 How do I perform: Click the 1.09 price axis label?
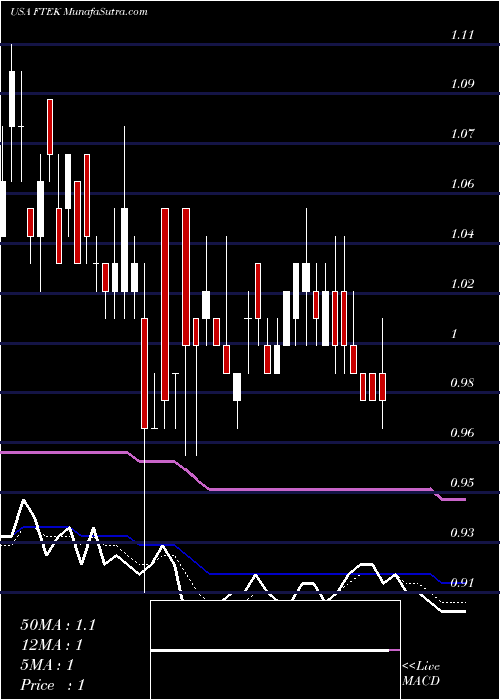pos(462,84)
